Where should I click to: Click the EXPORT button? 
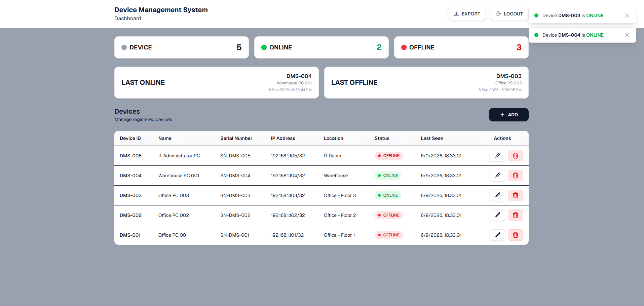(467, 14)
